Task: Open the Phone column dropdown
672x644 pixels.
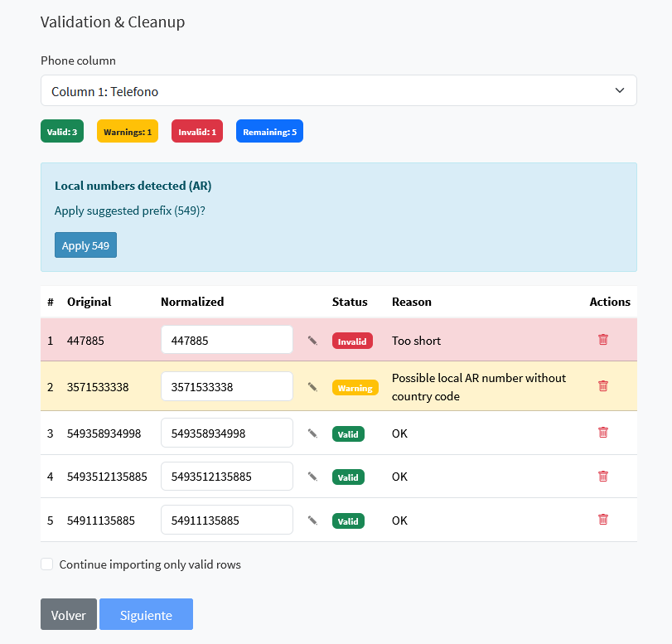Action: click(x=339, y=90)
